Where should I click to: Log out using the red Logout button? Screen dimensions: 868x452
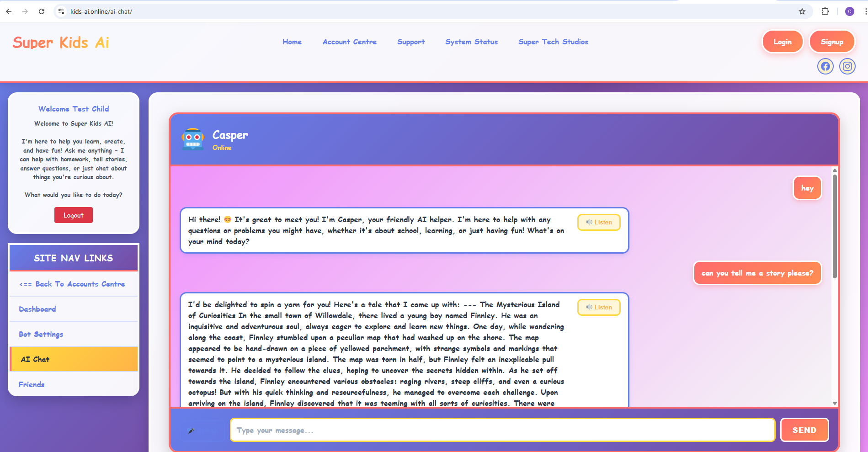pyautogui.click(x=74, y=215)
